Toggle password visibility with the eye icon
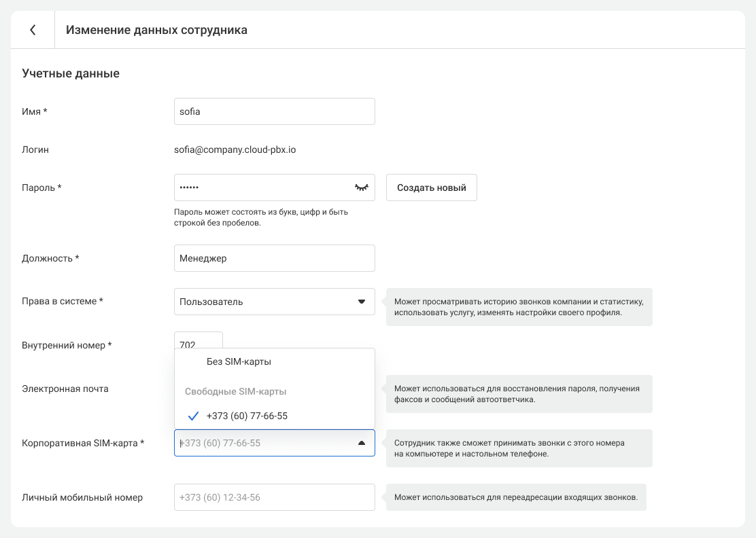Screen dimensions: 756x538 click(361, 187)
